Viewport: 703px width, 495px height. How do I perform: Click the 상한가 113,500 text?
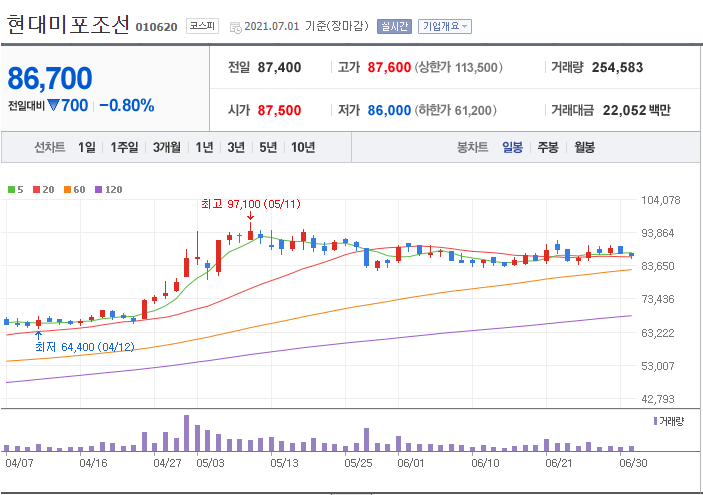[458, 67]
